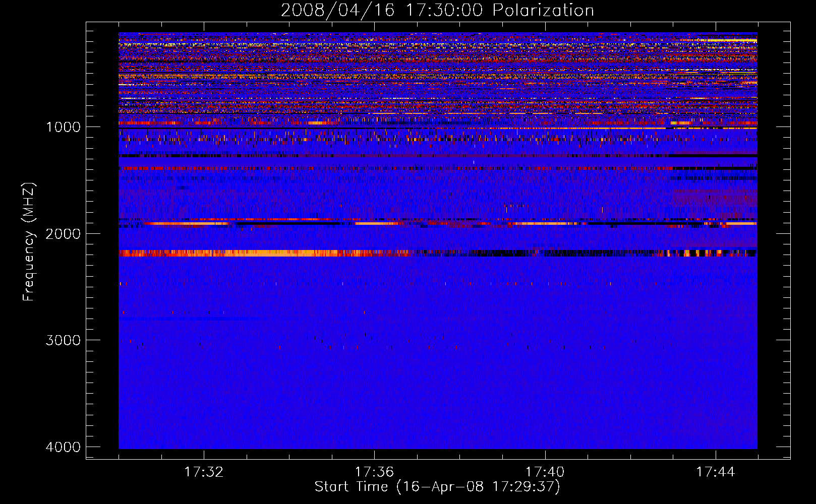Click the 17:44 time tick label
Viewport: 816px width, 504px height.
[716, 472]
